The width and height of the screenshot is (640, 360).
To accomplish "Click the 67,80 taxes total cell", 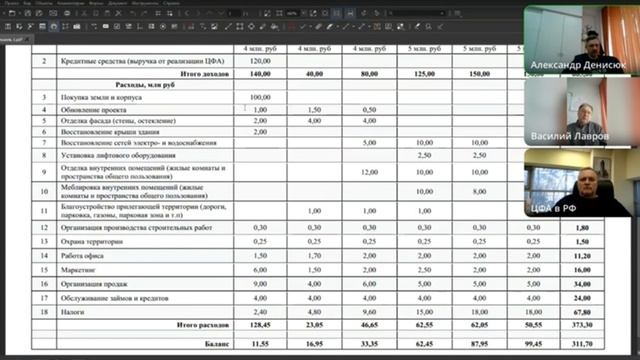I will [x=582, y=312].
